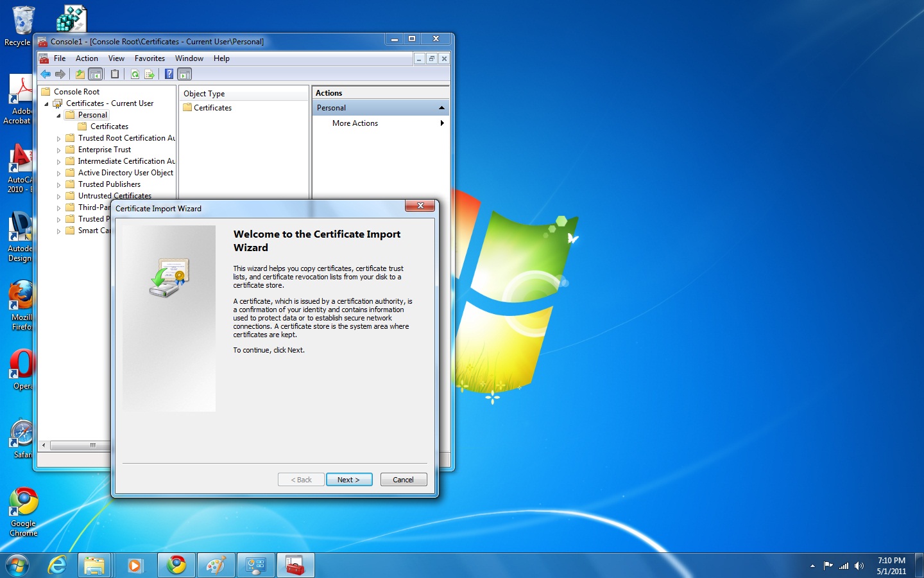Switch to MMC console taskbar button
924x578 pixels.
296,565
